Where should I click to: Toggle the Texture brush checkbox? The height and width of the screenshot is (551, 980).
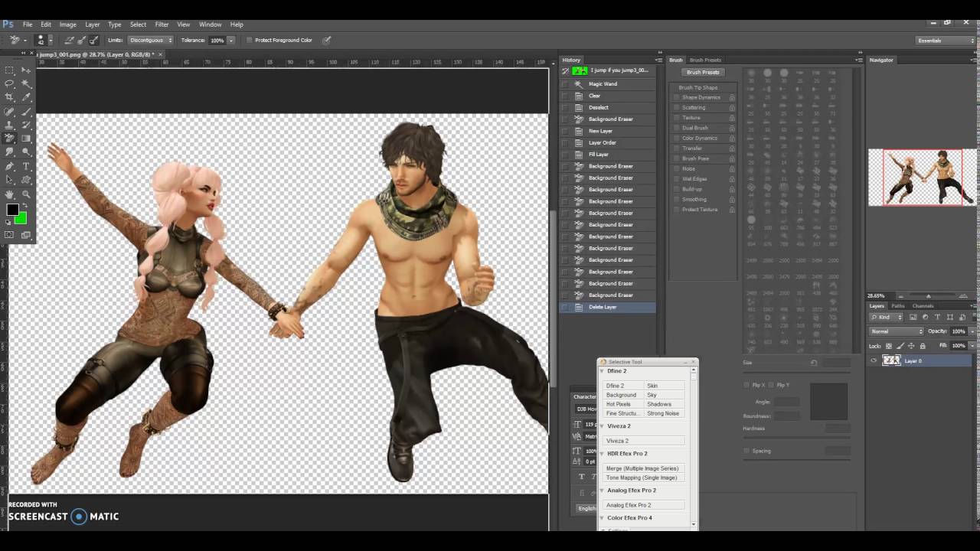(x=677, y=118)
